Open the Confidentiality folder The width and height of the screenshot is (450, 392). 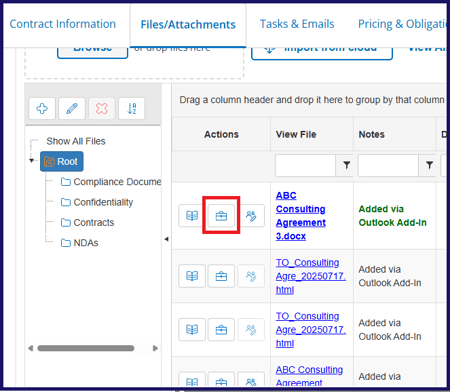tap(97, 202)
